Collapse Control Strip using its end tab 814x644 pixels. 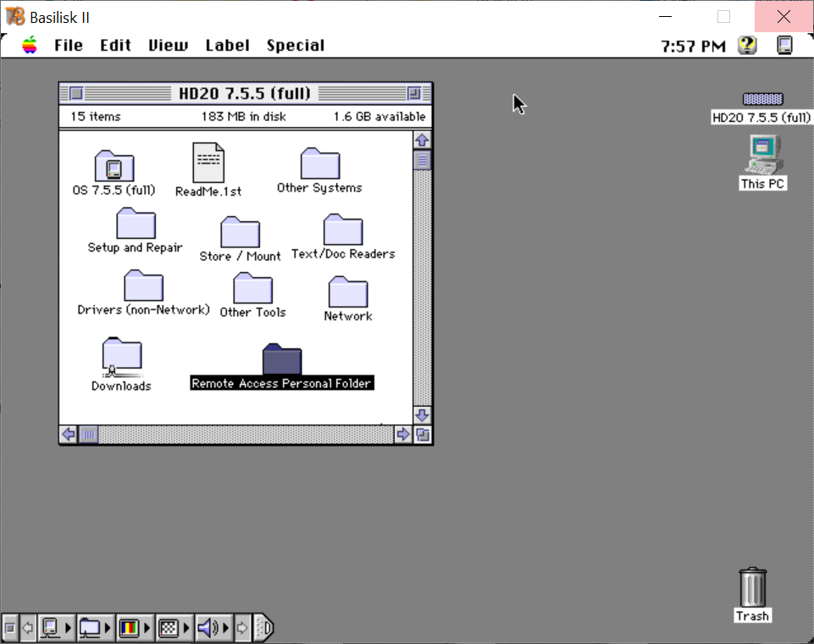click(263, 628)
